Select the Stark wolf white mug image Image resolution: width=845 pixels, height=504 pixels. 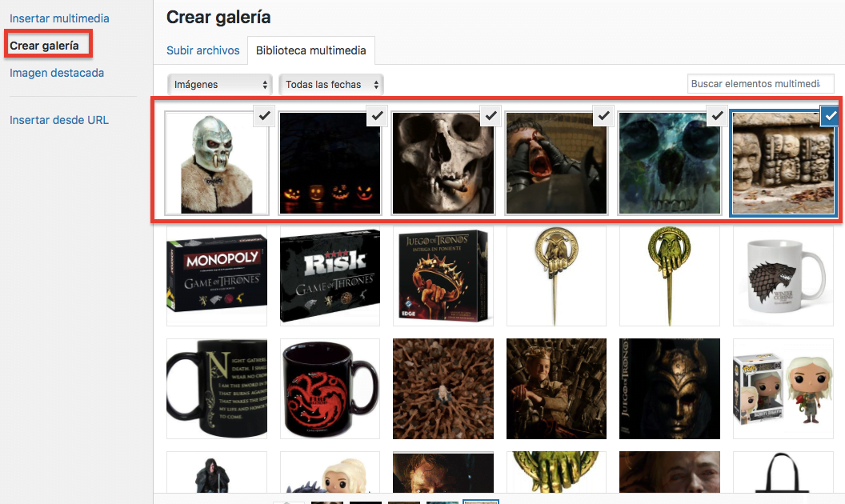(x=783, y=276)
